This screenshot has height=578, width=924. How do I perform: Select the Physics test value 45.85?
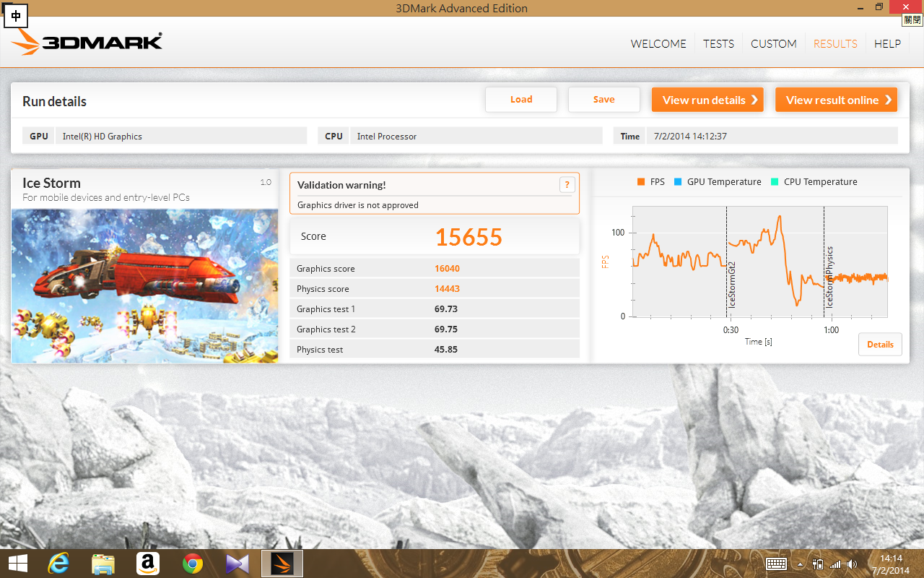[445, 350]
